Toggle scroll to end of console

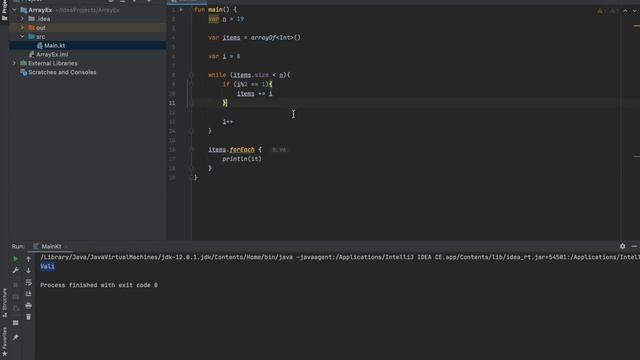[x=28, y=293]
